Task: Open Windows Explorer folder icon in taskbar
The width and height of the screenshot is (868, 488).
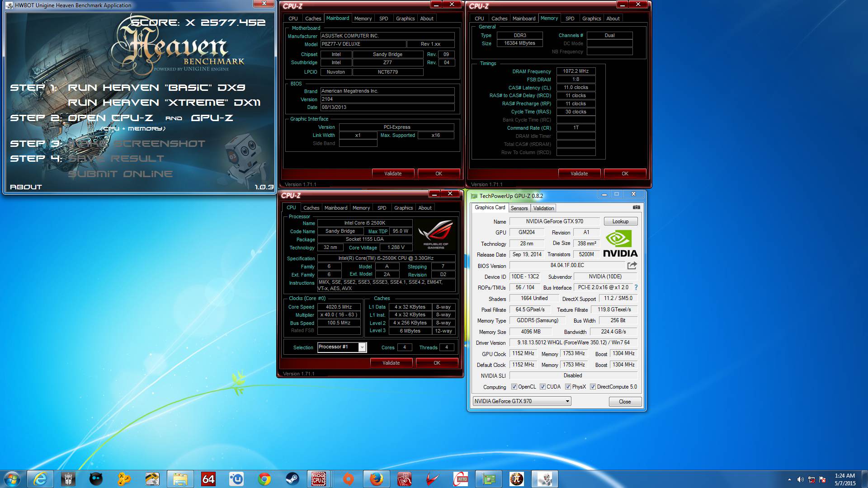Action: pyautogui.click(x=180, y=479)
